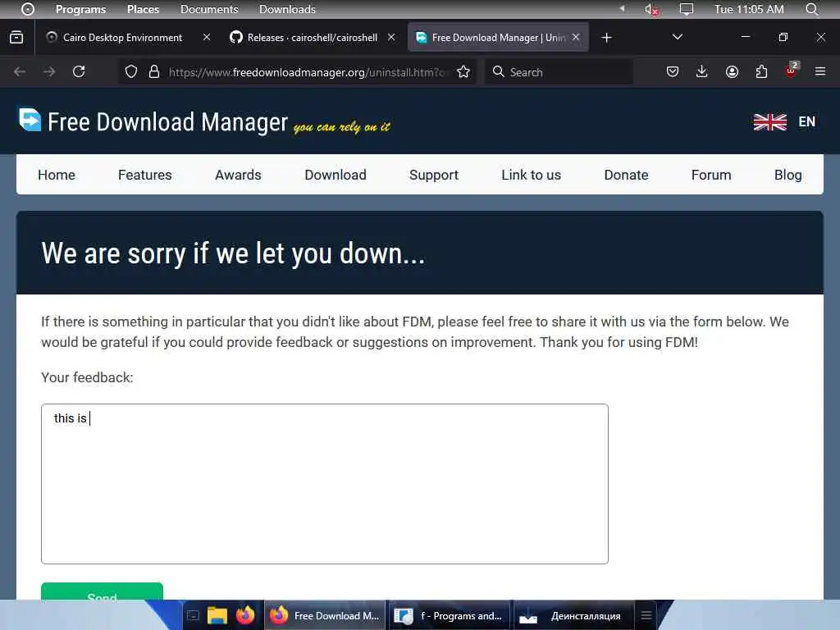Open the Forum link
The width and height of the screenshot is (840, 630).
711,176
